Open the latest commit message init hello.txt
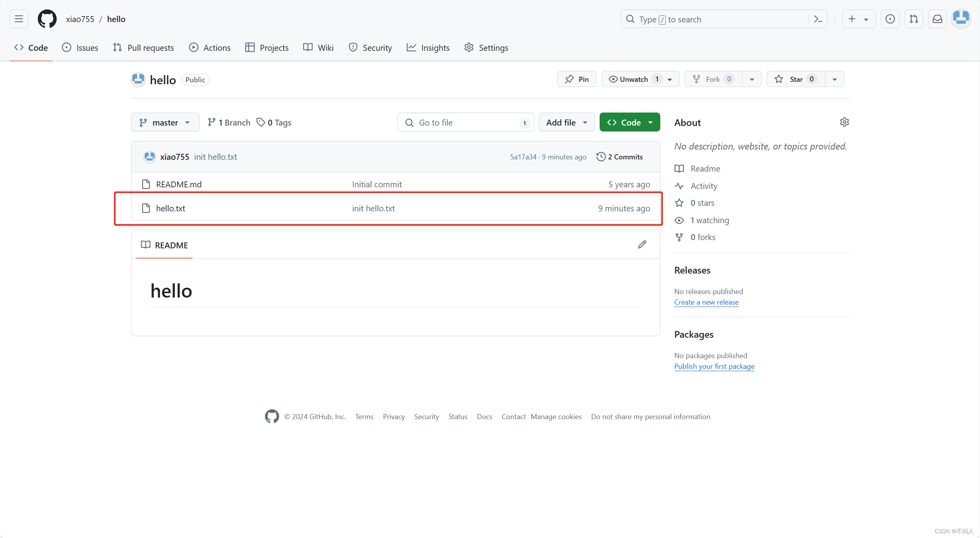This screenshot has width=980, height=538. (215, 157)
